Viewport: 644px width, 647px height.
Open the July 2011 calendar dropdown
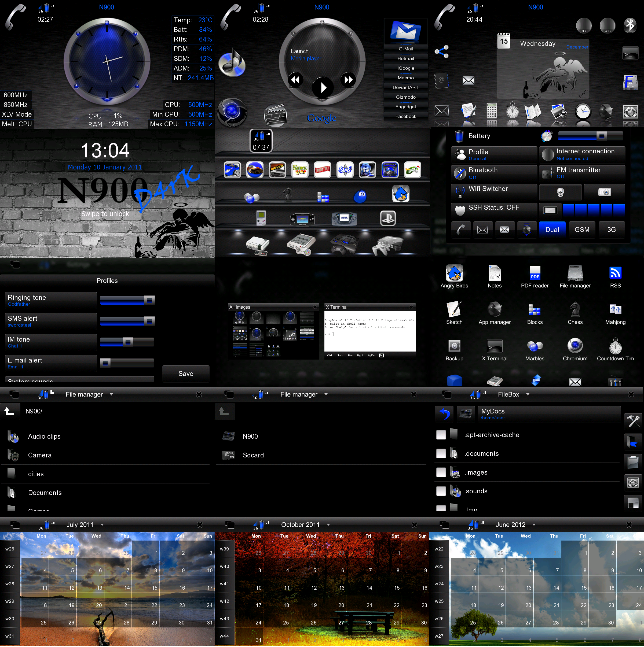pyautogui.click(x=102, y=525)
